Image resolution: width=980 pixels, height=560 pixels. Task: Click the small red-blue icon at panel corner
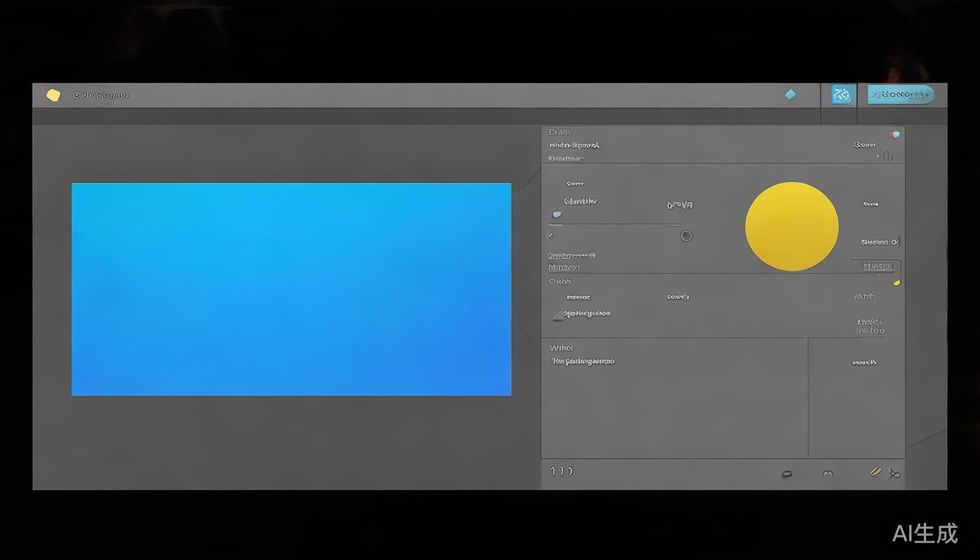[895, 135]
